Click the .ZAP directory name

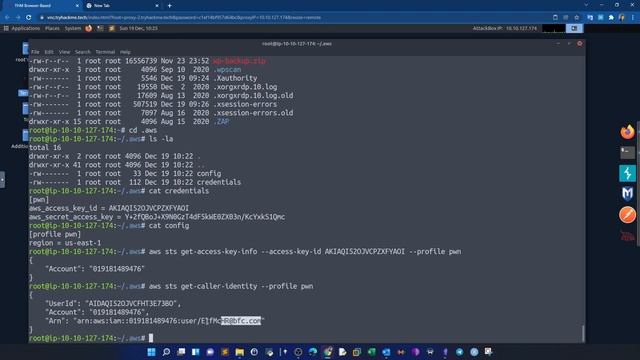pyautogui.click(x=221, y=122)
